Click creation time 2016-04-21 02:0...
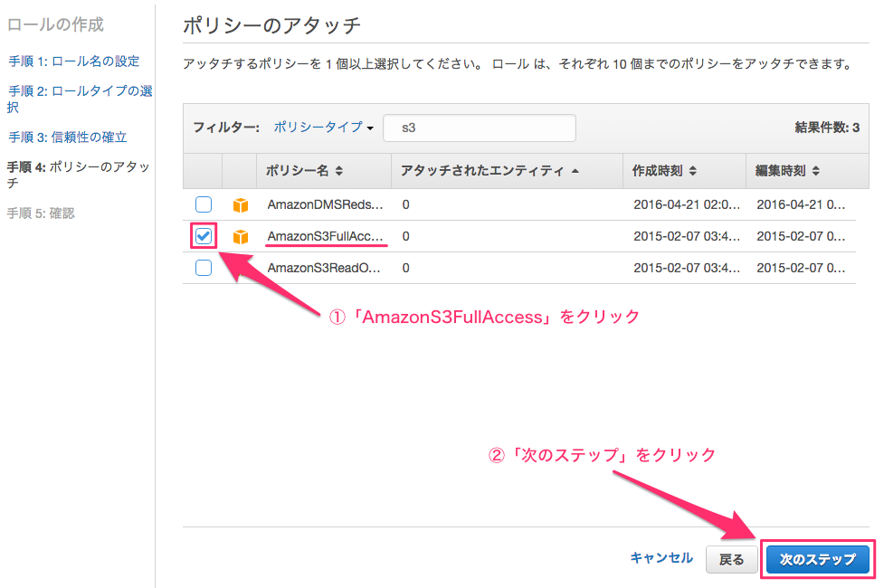 [x=687, y=204]
